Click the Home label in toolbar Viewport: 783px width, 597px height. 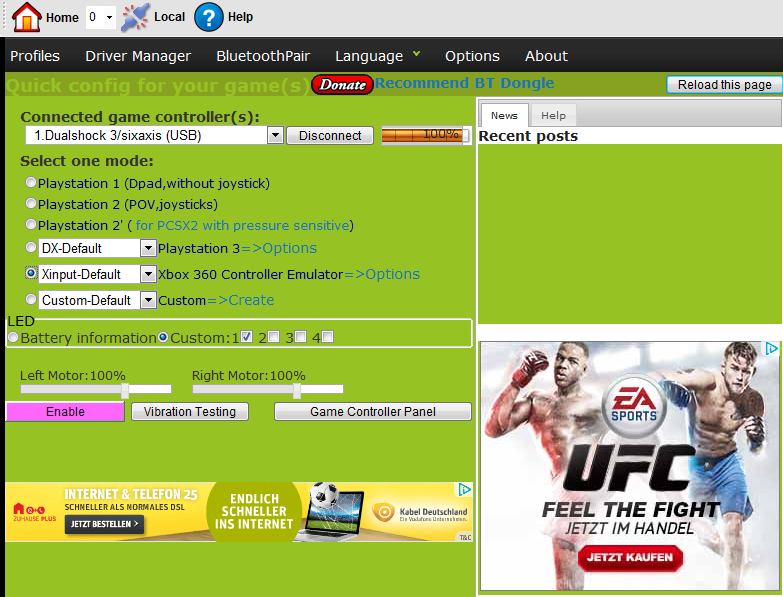[62, 17]
